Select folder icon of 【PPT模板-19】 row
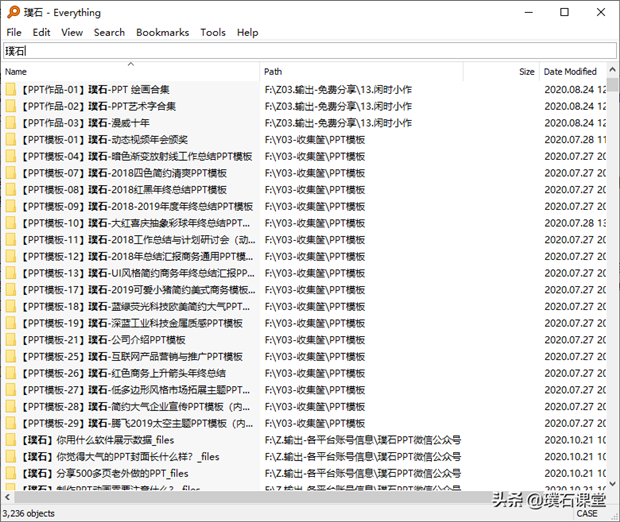620x522 pixels. pos(11,323)
